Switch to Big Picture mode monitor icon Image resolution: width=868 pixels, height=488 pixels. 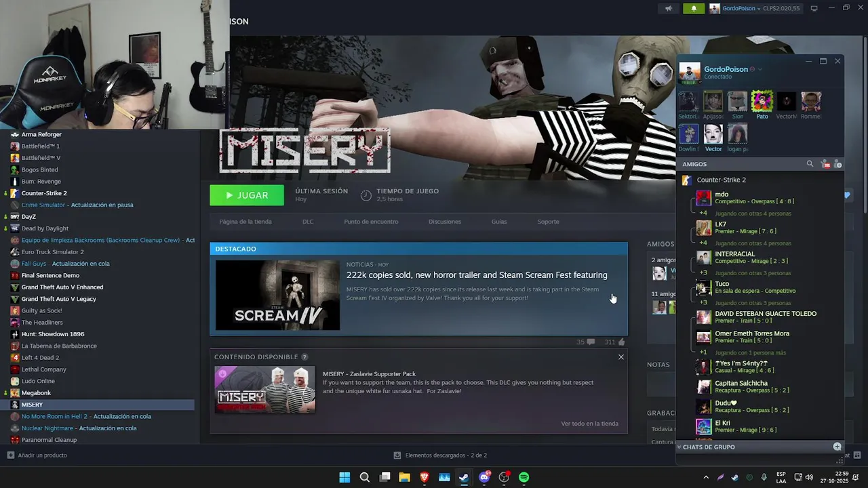pyautogui.click(x=814, y=9)
